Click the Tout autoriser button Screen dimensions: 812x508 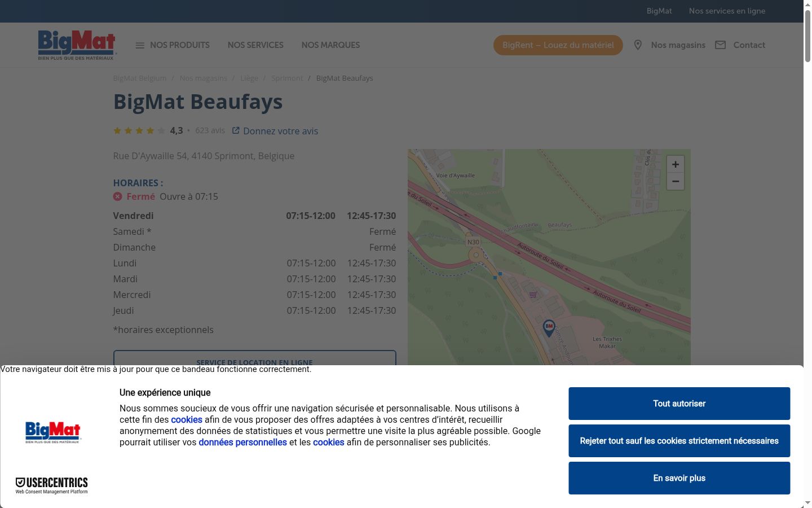679,404
